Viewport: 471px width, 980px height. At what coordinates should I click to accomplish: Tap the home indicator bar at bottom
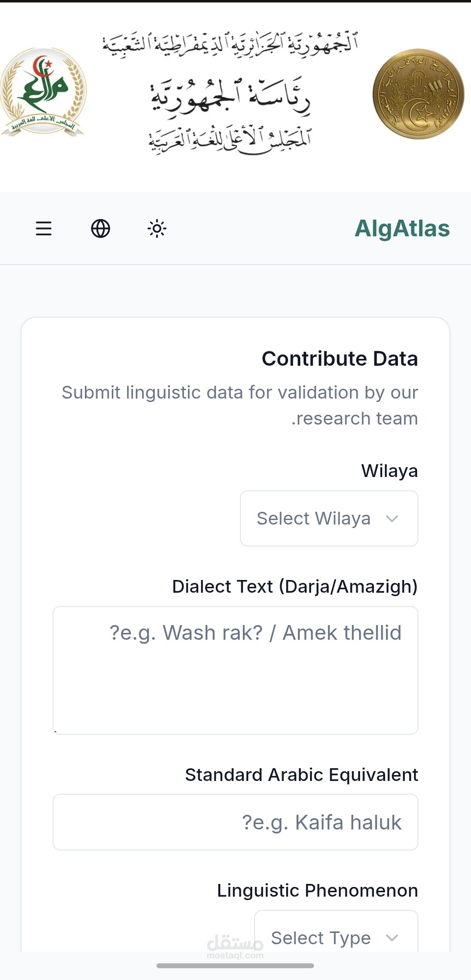coord(235,966)
